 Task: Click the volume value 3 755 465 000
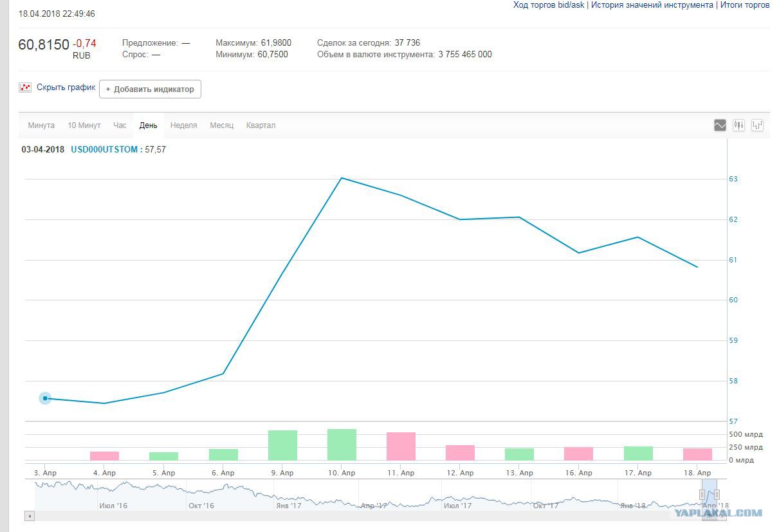pyautogui.click(x=465, y=55)
